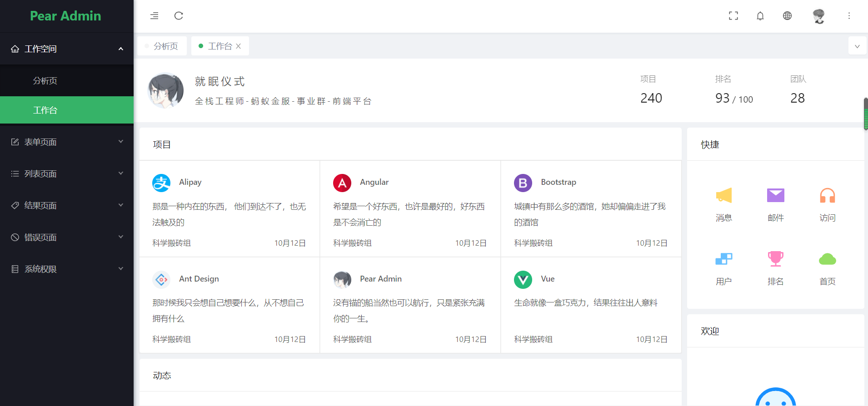Open the Pear Admin project title
The image size is (868, 406).
(x=381, y=279)
